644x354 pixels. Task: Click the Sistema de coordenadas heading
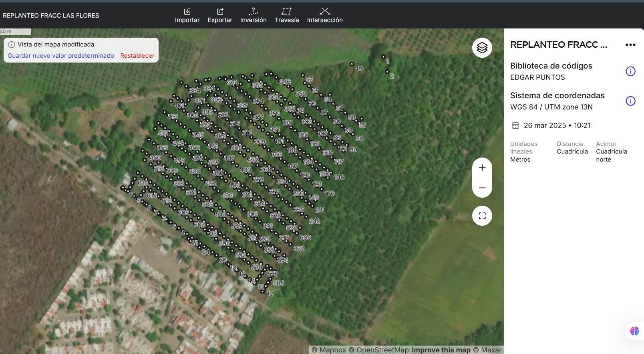pos(557,95)
